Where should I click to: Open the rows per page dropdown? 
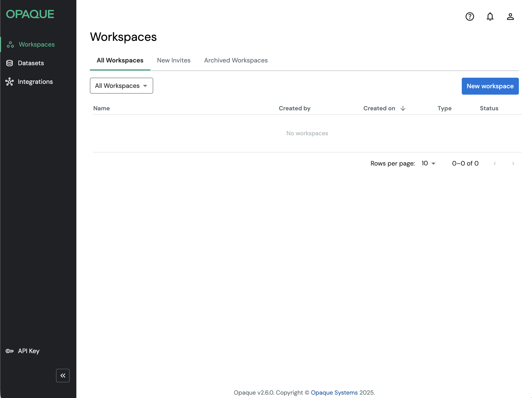pos(428,163)
